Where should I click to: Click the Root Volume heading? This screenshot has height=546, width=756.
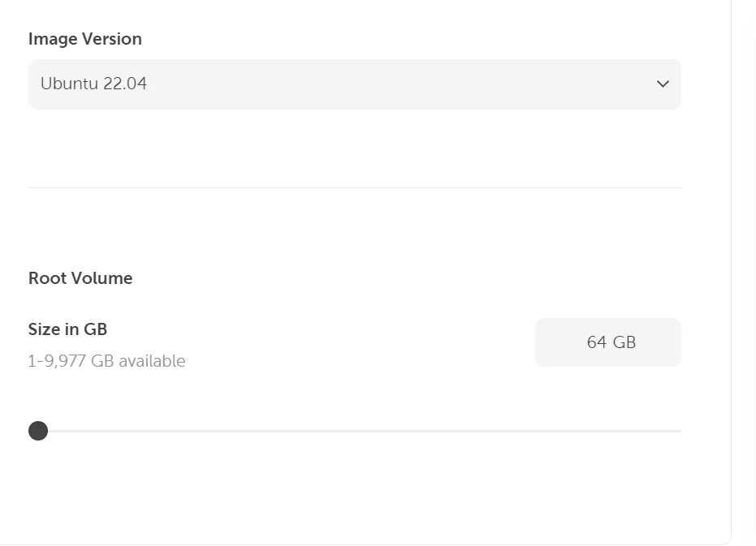[80, 277]
